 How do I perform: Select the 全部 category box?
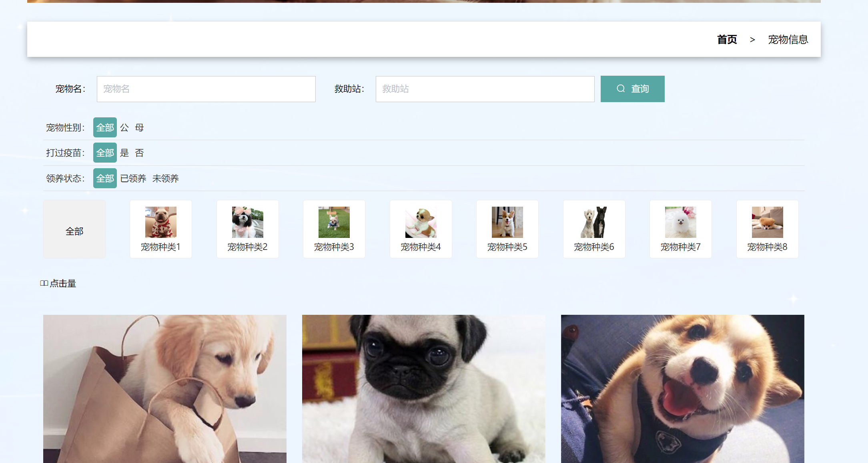[x=74, y=229]
